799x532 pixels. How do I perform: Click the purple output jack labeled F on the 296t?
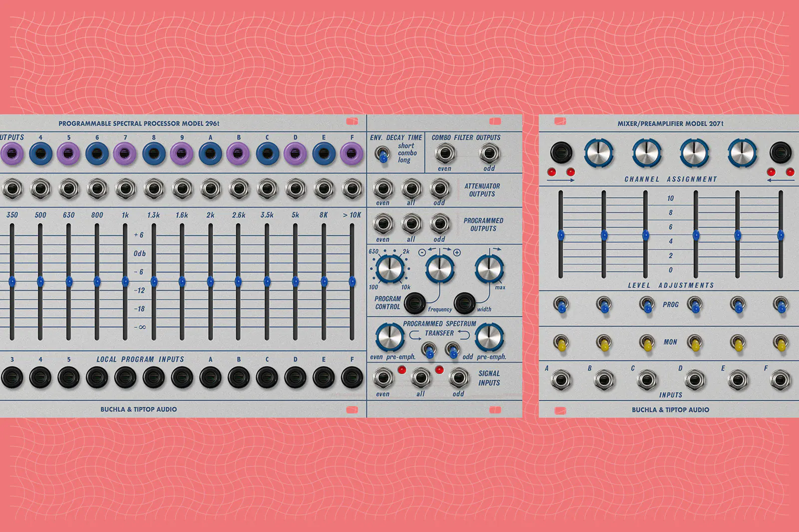coord(352,154)
